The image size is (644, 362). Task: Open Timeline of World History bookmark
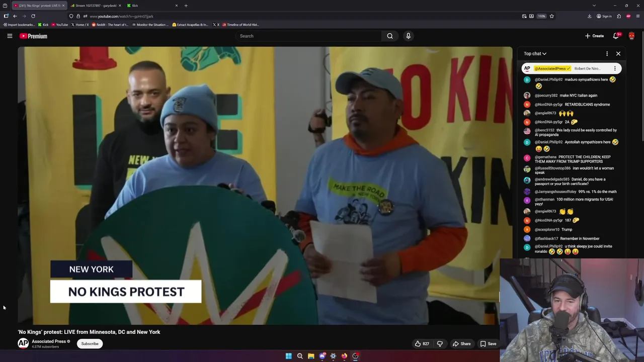[240, 25]
